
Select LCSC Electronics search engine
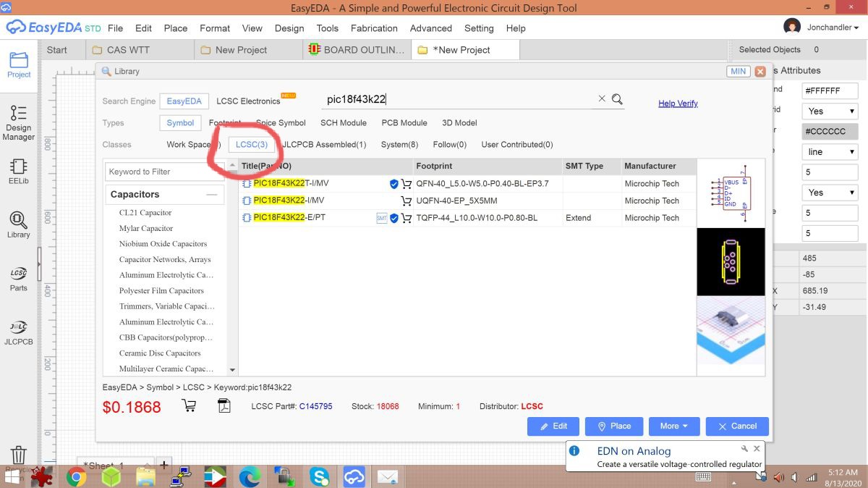(248, 101)
